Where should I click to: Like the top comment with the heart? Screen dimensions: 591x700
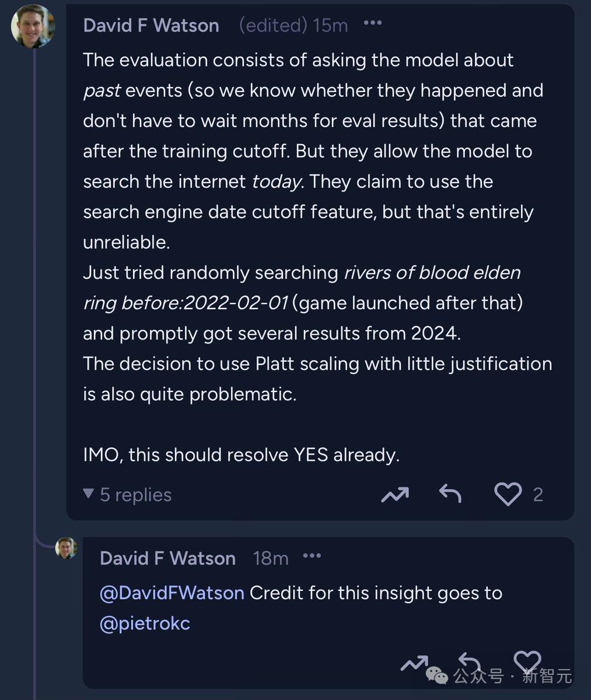[x=508, y=495]
